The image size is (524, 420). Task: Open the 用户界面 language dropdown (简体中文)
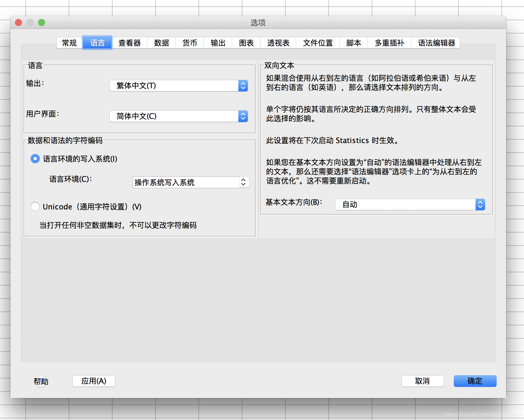coord(179,116)
